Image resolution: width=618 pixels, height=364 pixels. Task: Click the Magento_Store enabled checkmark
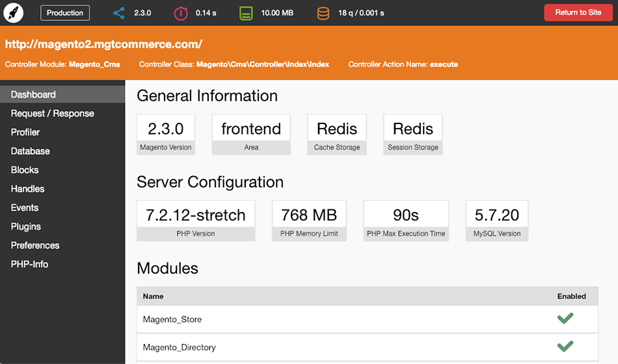tap(565, 318)
